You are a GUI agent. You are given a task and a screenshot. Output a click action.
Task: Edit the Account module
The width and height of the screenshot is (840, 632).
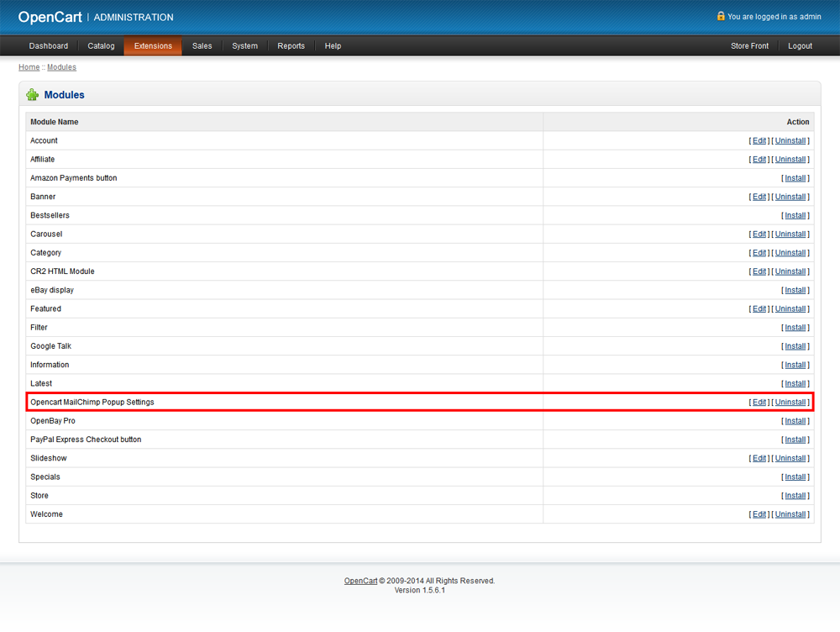tap(759, 140)
